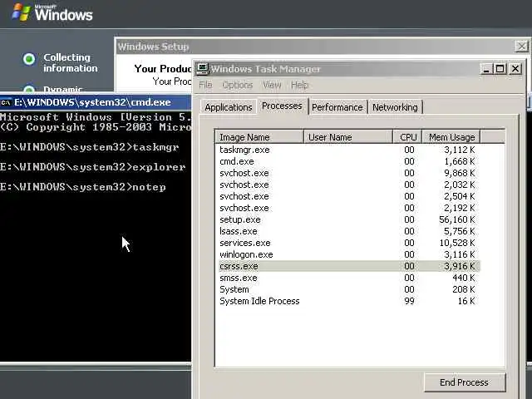Click the taskmgr command line in cmd
The height and width of the screenshot is (399, 532).
pos(90,147)
